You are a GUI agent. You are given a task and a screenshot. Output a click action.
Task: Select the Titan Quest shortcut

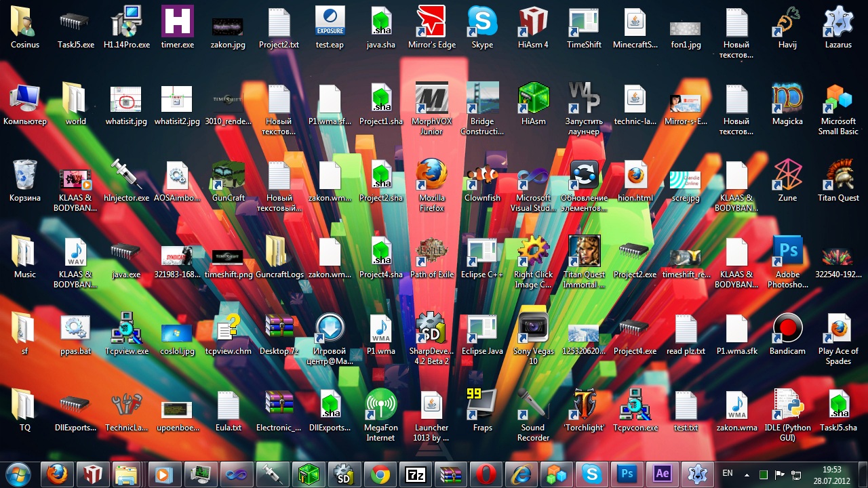click(838, 176)
